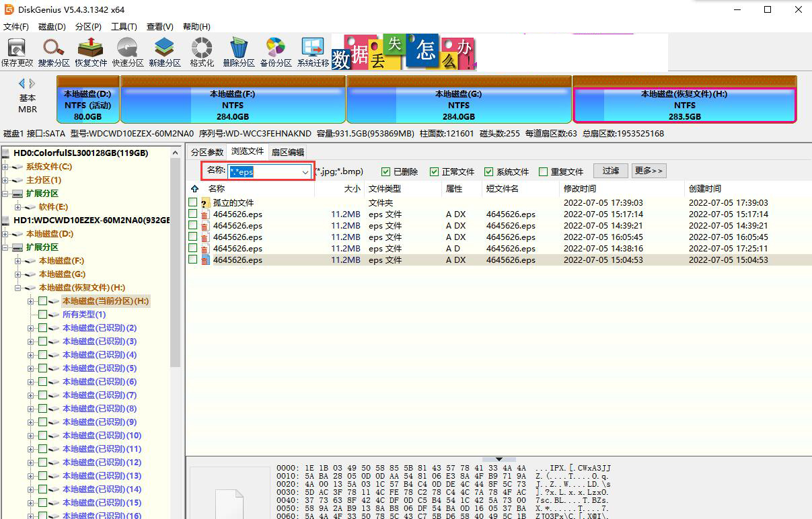Expand 软件(E:) tree node
812x519 pixels.
click(x=18, y=207)
